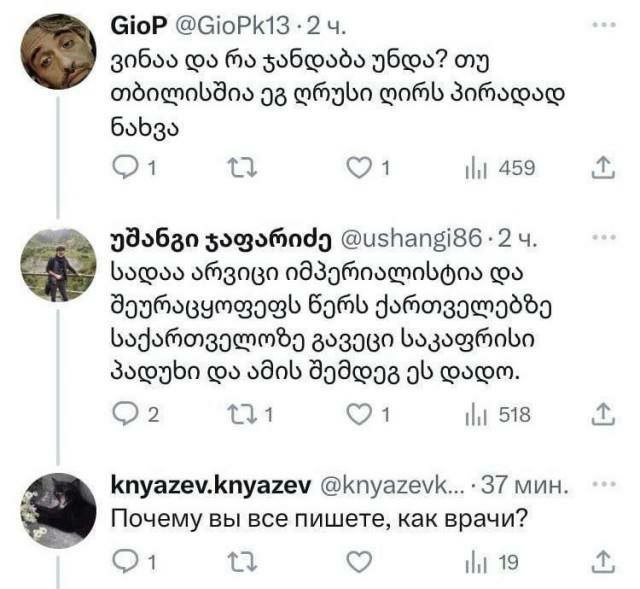Open more options on knyazev.knyazev's tweet
Viewport: 640px width, 589px height.
(x=602, y=484)
